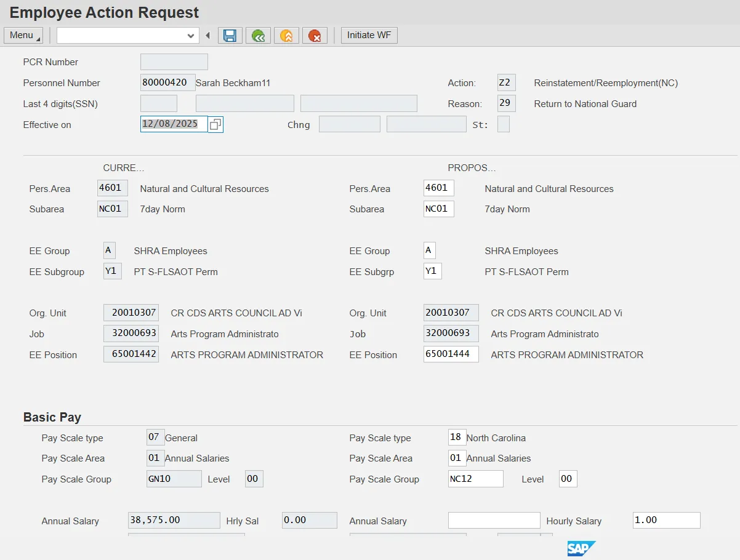Open the Effective on date value help
The width and height of the screenshot is (740, 560).
[215, 124]
